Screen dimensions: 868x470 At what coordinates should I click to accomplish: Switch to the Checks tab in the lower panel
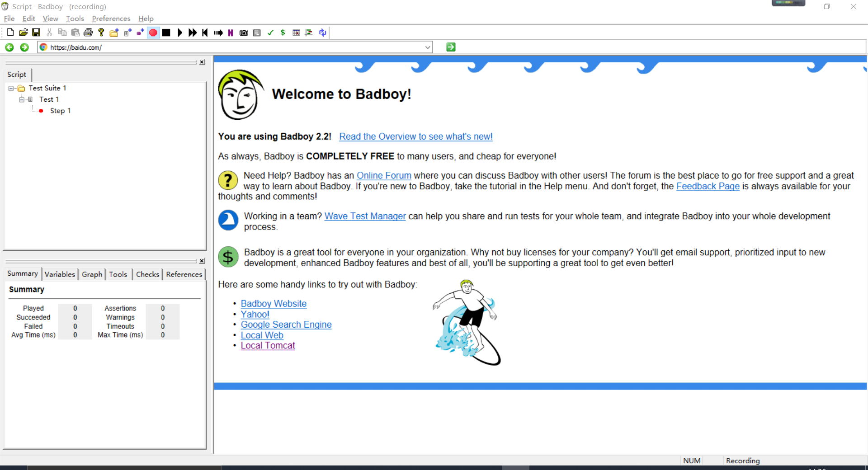(147, 274)
